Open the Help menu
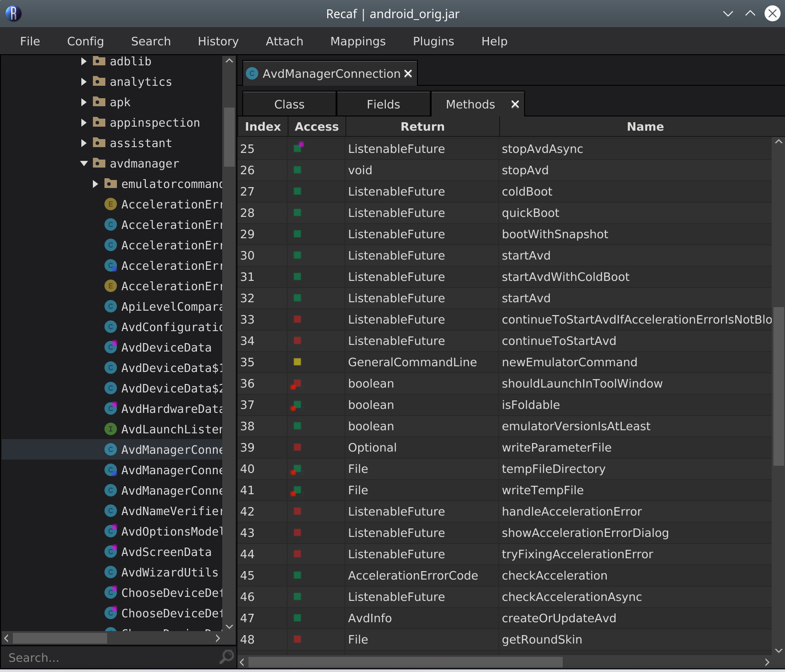 coord(494,41)
